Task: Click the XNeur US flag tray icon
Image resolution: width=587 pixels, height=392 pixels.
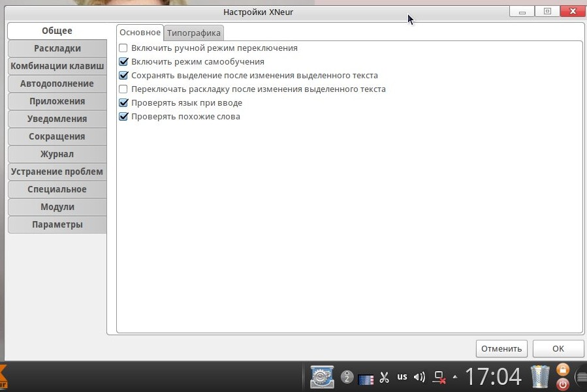Action: [366, 380]
